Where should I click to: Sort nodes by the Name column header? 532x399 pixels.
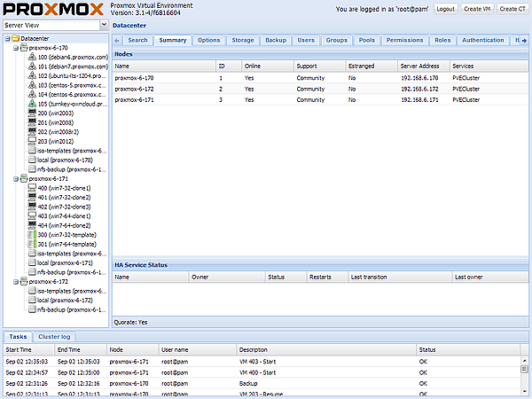[x=164, y=66]
